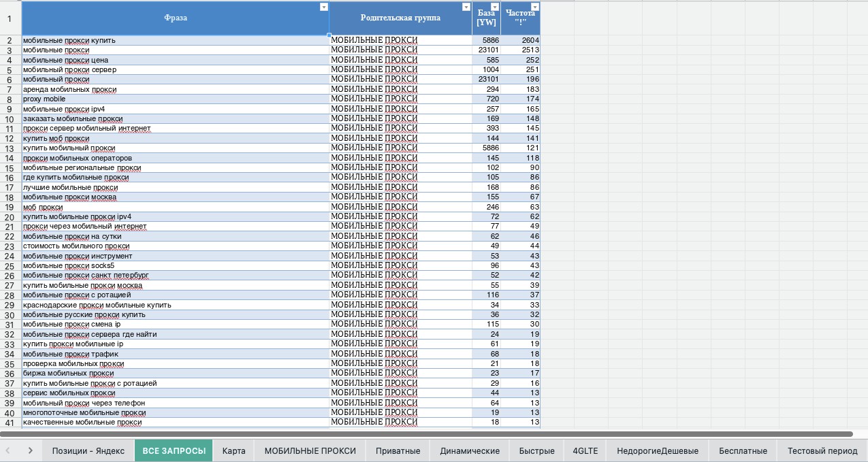Select cell 'купить прокси мобильные ip'

[176, 344]
